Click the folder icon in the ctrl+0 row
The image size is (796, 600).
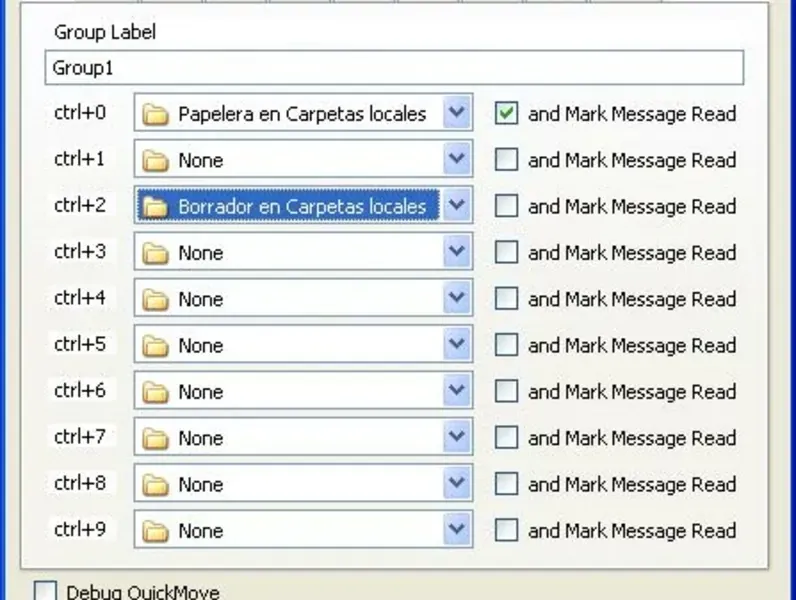154,114
